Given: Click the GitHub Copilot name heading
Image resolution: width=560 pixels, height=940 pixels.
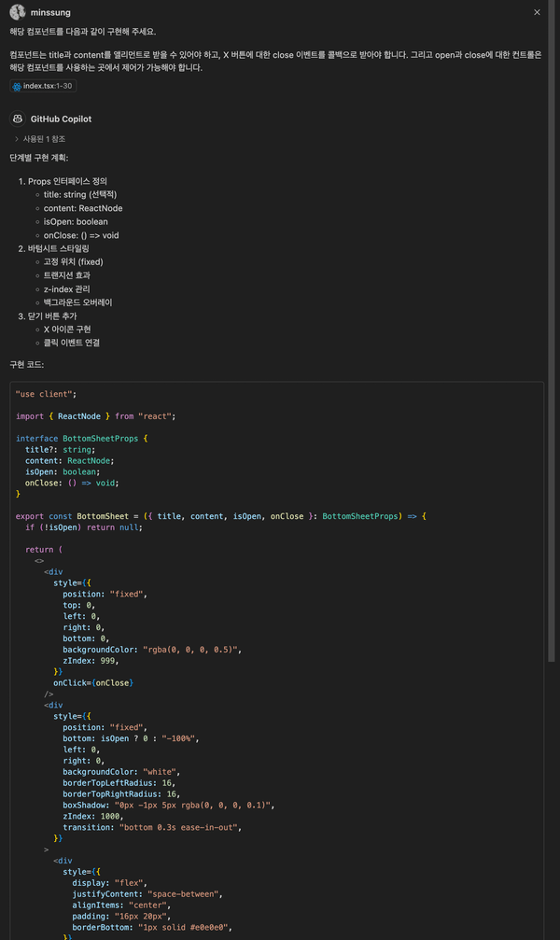Looking at the screenshot, I should tap(61, 119).
